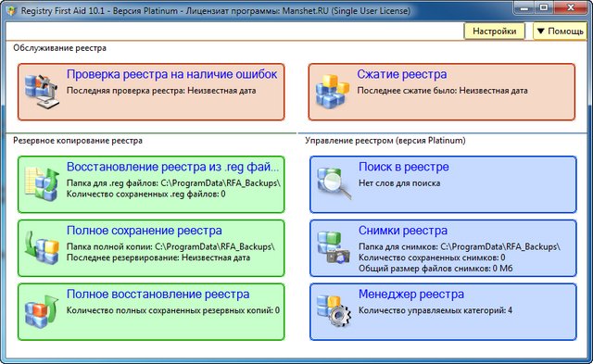
Task: Open Полное сохранение реестра heading
Action: tap(145, 231)
